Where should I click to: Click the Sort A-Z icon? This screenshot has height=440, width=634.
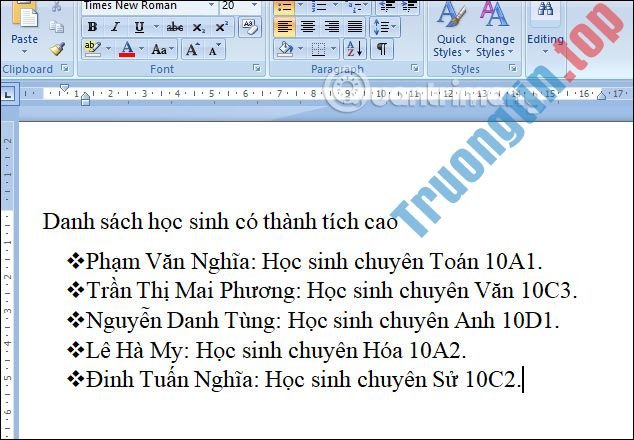coord(355,49)
